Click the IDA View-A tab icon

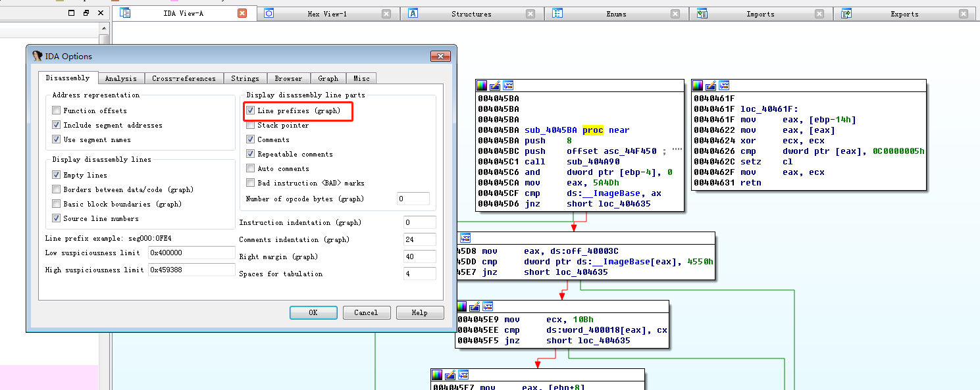point(125,13)
